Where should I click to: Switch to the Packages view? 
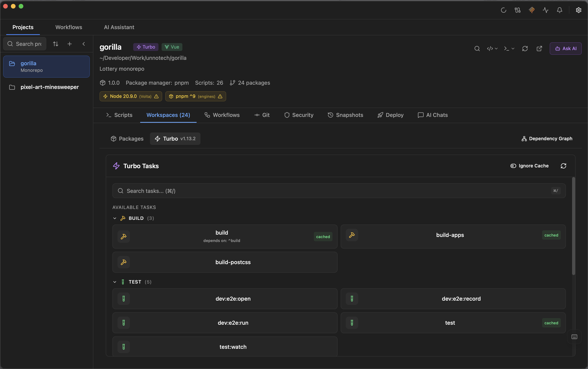coord(127,138)
